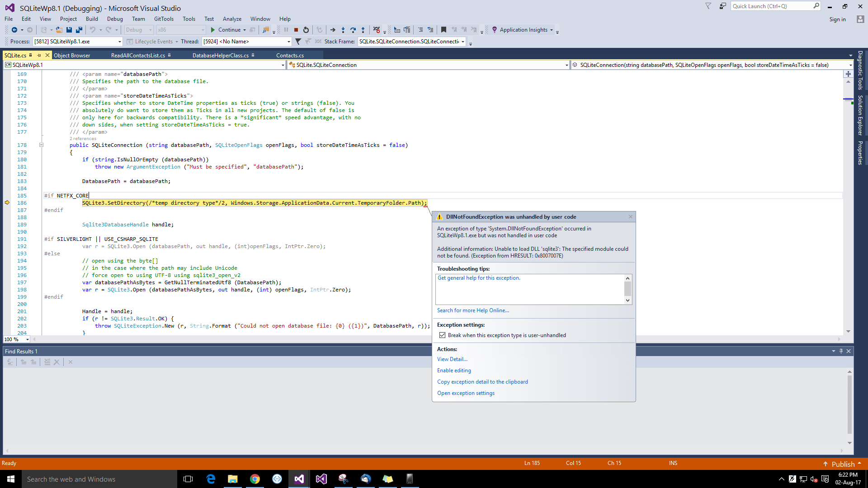This screenshot has width=868, height=488.
Task: Click the warning icon in exception popup
Action: coord(439,217)
